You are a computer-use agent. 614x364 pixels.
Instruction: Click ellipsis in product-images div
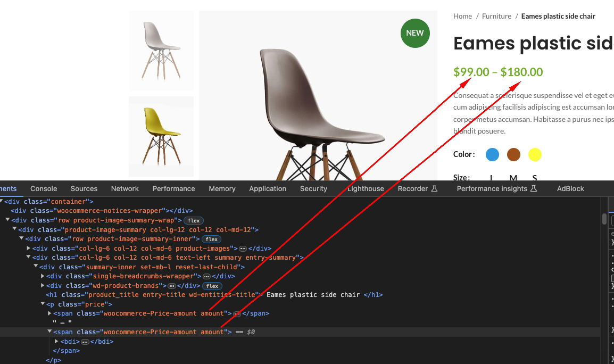click(243, 249)
